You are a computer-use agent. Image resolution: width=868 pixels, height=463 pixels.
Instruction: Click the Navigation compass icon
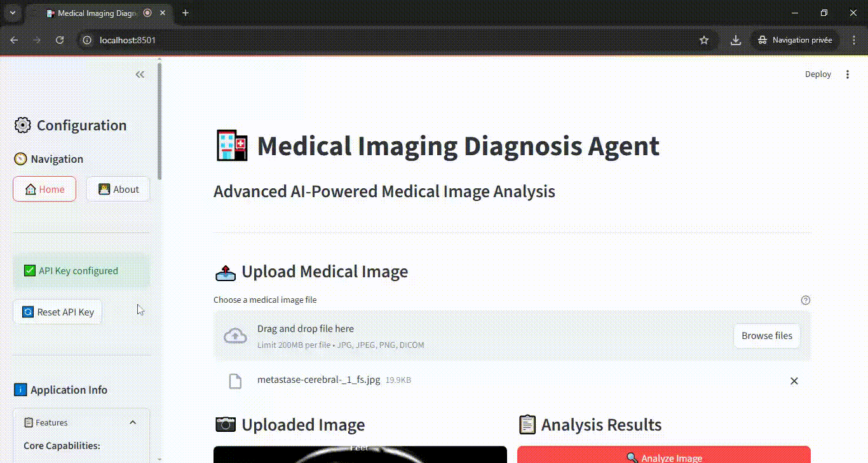(20, 159)
